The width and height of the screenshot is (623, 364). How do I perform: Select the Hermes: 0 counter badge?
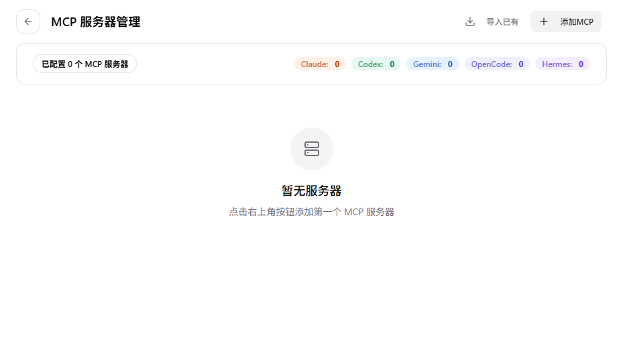(563, 64)
